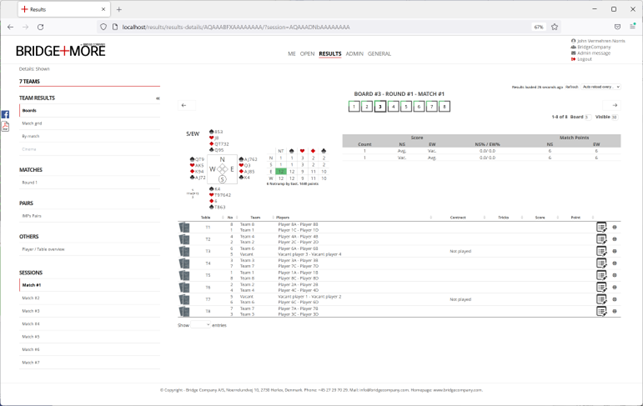Select board number 5 button

[x=406, y=106]
